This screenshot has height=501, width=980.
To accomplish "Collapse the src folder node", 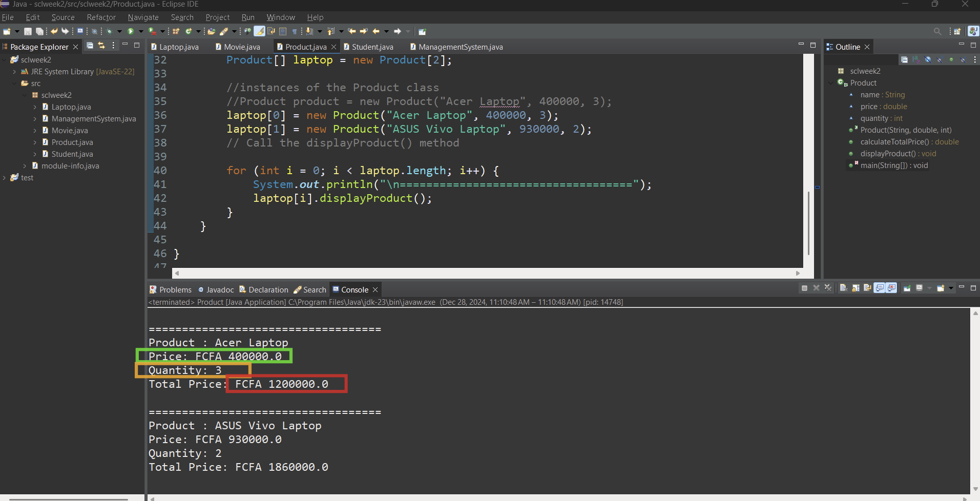I will pyautogui.click(x=14, y=83).
